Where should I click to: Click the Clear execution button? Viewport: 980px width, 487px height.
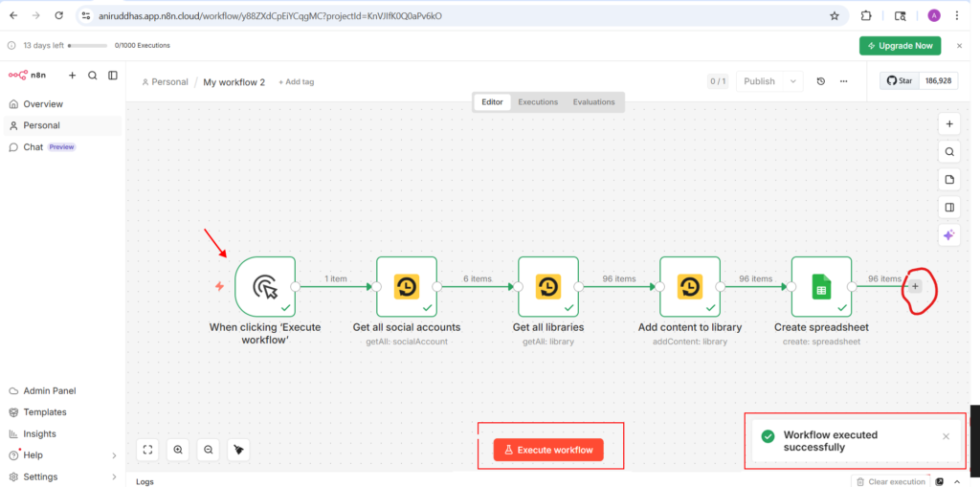click(x=891, y=481)
